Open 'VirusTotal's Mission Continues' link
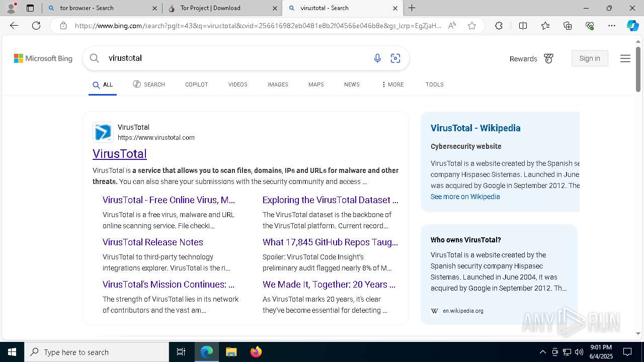 coord(169,285)
